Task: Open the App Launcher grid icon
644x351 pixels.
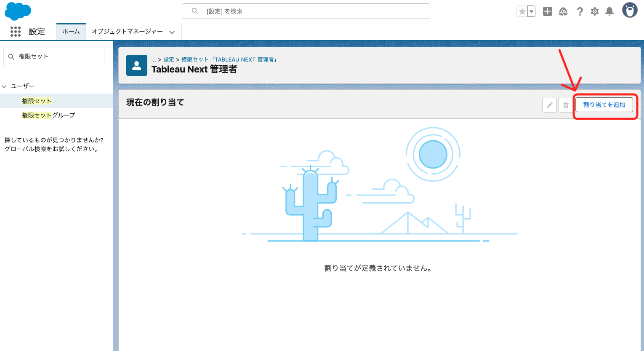Action: pos(16,32)
